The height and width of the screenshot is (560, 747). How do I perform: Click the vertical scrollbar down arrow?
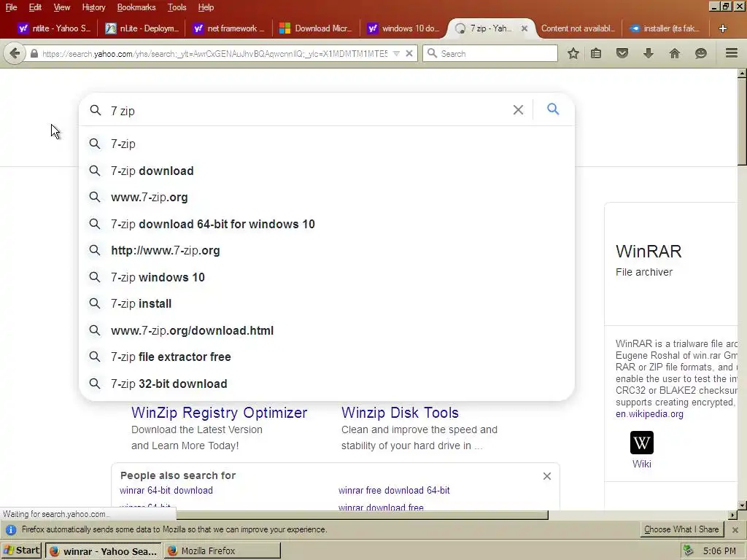click(x=742, y=505)
